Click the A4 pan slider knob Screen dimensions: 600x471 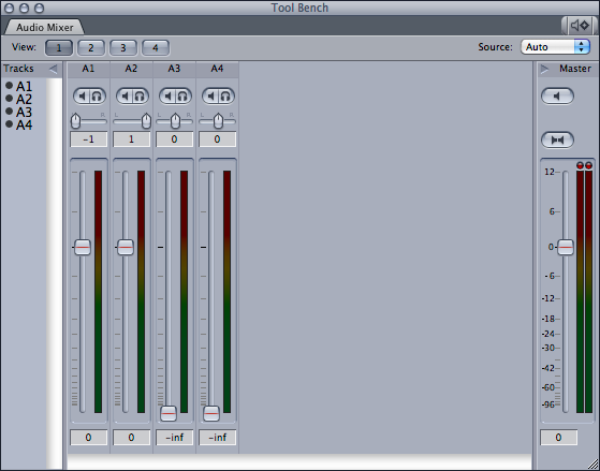coord(218,121)
